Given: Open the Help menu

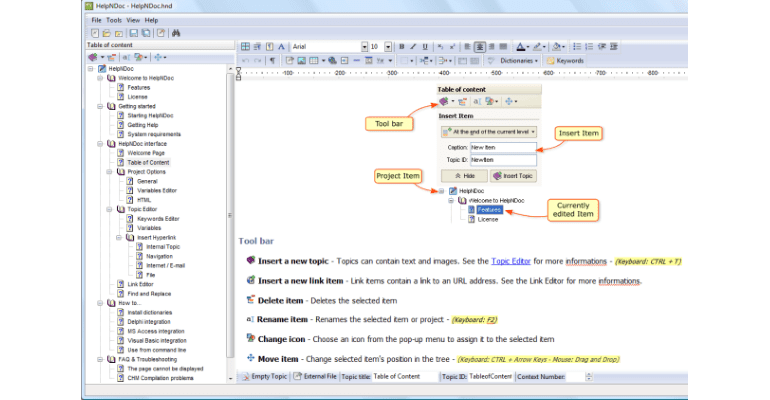Looking at the screenshot, I should coord(151,20).
